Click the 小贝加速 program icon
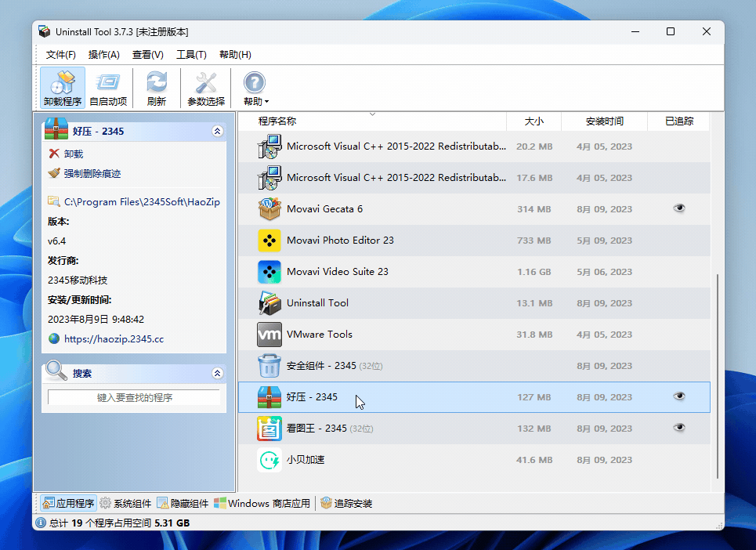 [x=269, y=460]
